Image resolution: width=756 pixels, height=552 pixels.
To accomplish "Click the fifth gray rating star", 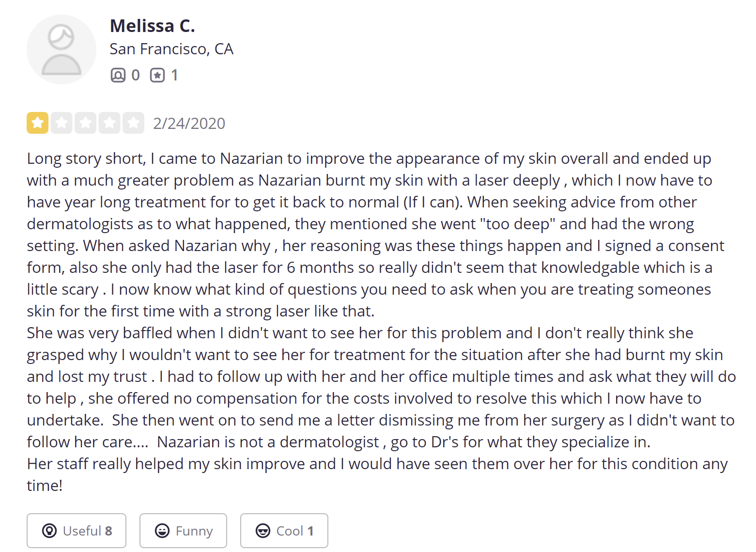I will point(133,123).
